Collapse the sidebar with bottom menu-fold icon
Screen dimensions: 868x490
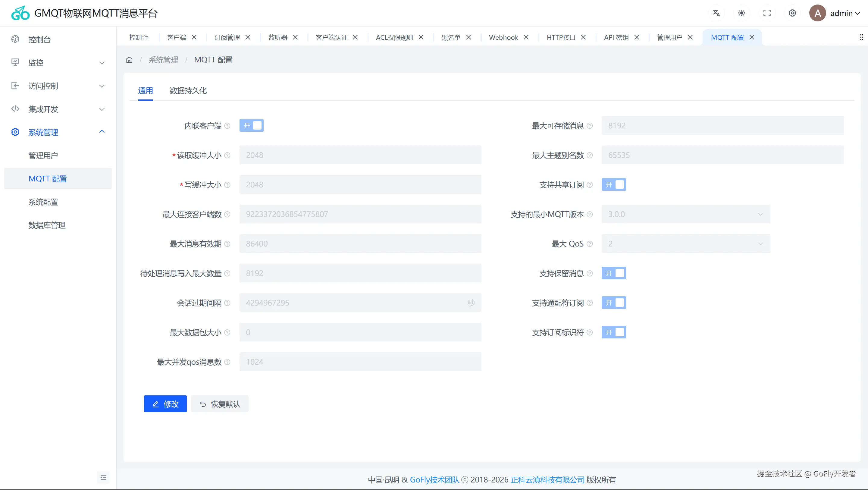pos(103,478)
